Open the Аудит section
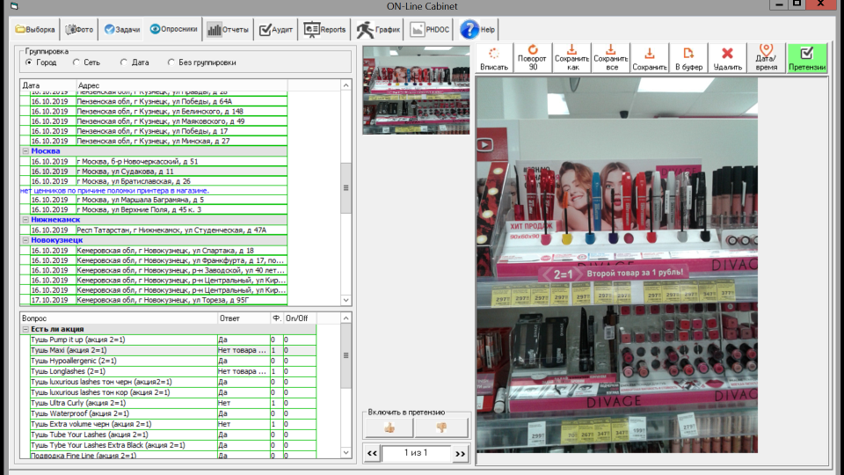844x475 pixels. (276, 29)
